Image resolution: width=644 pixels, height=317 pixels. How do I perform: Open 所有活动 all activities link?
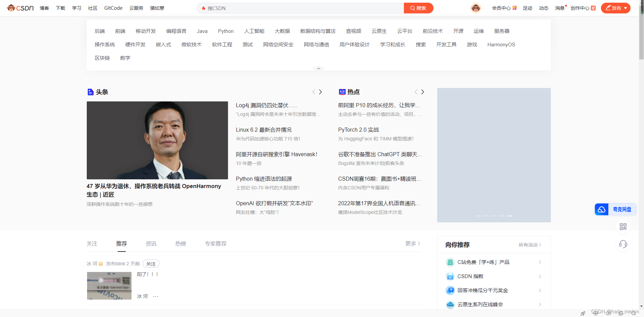[x=530, y=245]
